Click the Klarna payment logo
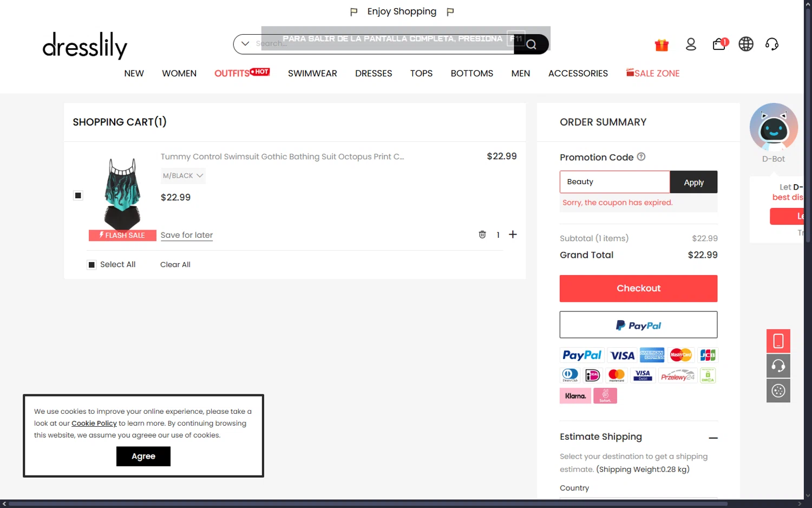812x508 pixels. [x=575, y=396]
